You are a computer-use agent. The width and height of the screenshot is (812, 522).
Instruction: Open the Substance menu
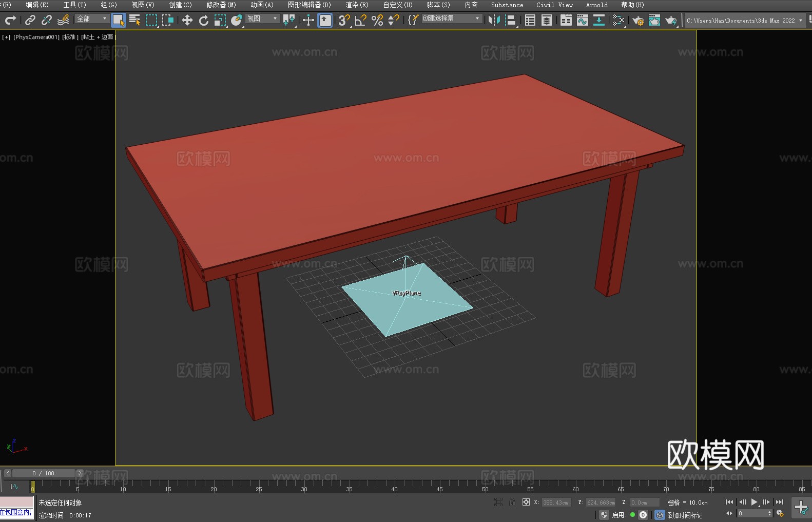(x=507, y=5)
